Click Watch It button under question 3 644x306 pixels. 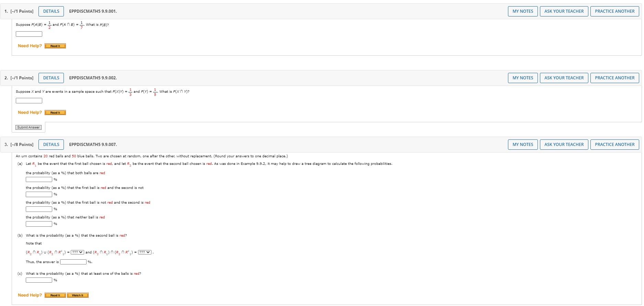(78, 295)
